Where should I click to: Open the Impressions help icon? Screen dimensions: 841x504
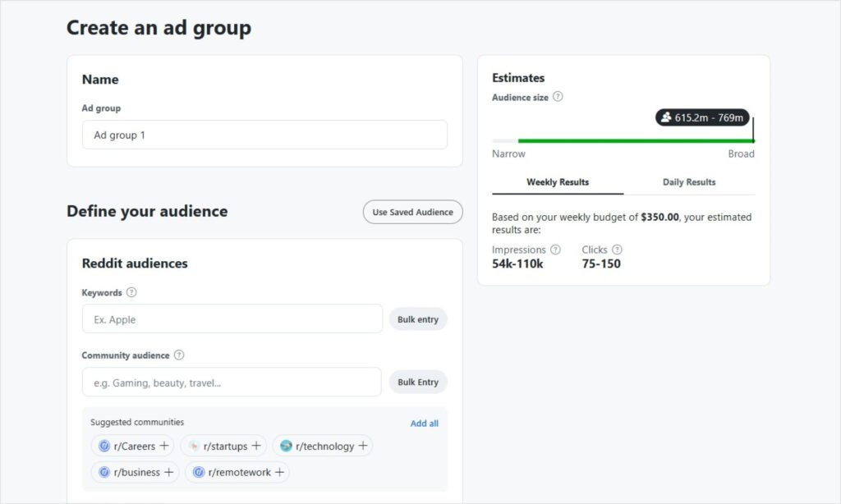click(556, 250)
